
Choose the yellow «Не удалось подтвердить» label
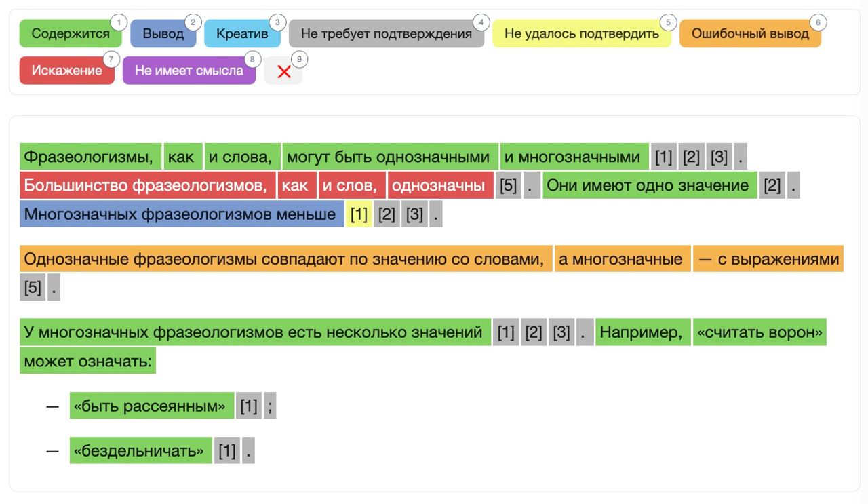[582, 33]
